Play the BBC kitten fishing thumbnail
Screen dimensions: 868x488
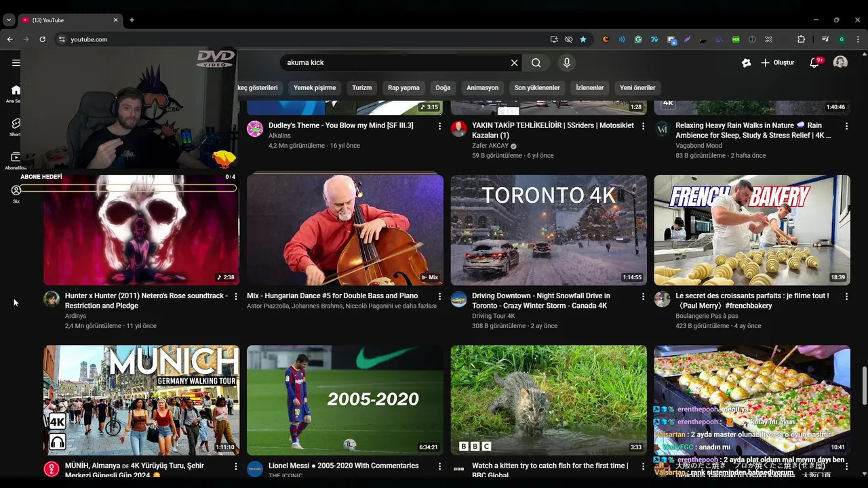point(549,400)
